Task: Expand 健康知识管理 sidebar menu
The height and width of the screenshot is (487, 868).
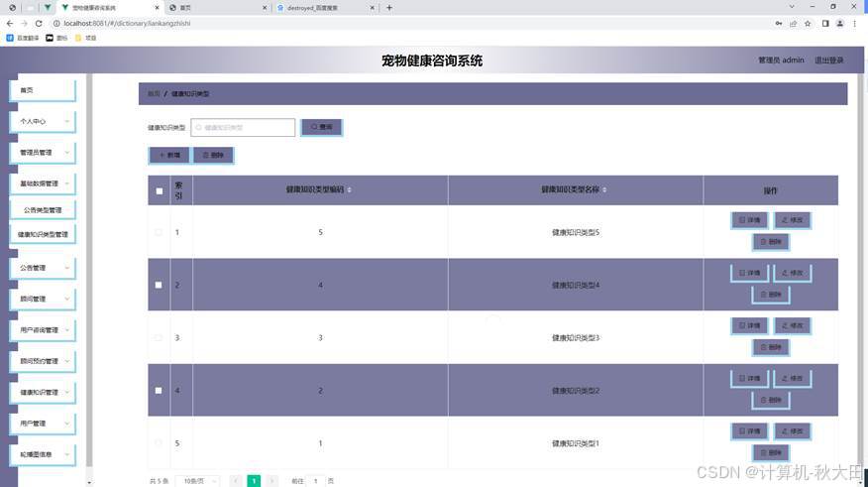Action: [43, 392]
